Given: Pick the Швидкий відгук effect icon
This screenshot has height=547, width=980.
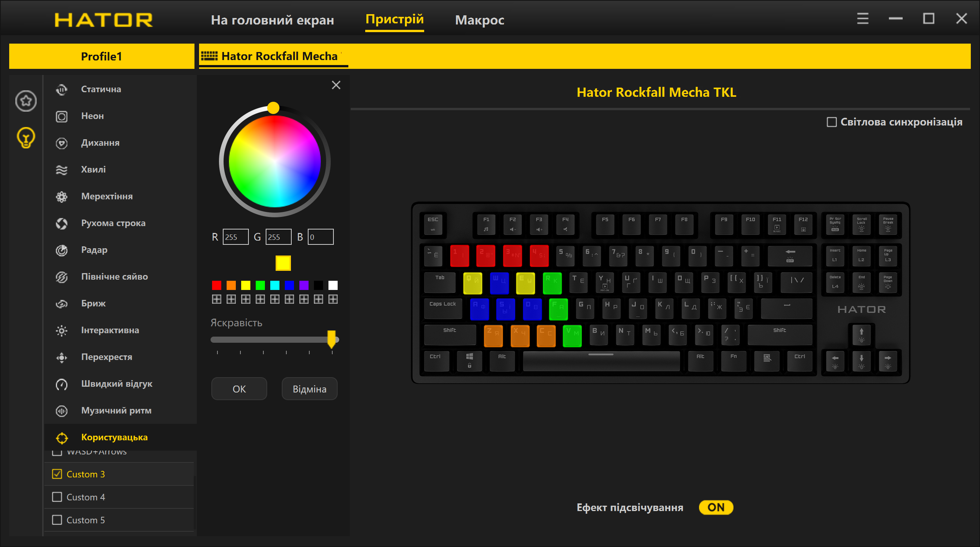Looking at the screenshot, I should click(62, 384).
